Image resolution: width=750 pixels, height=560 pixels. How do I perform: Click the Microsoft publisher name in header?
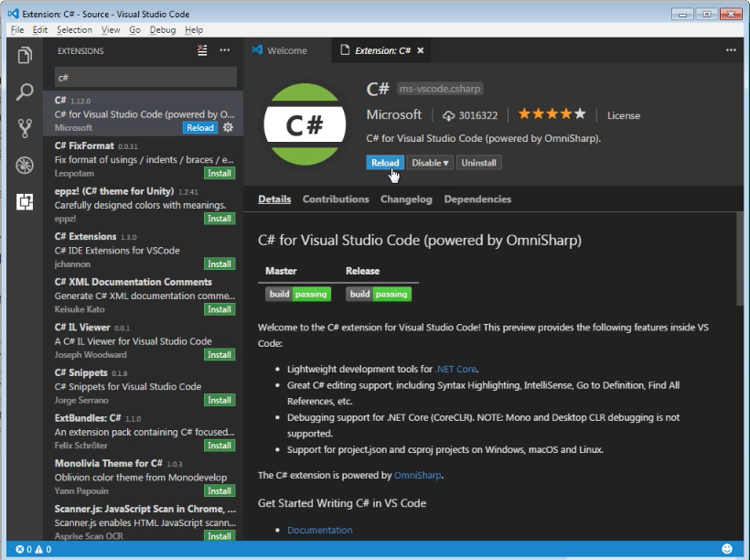point(393,115)
